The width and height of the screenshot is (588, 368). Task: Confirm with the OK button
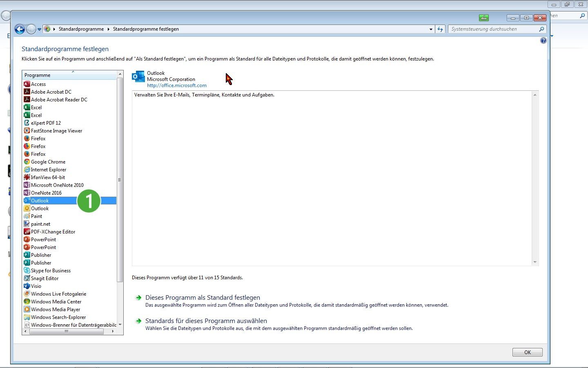pyautogui.click(x=528, y=352)
